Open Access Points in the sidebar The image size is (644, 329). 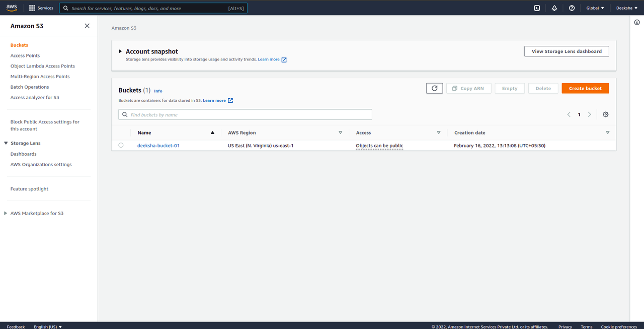pyautogui.click(x=25, y=55)
